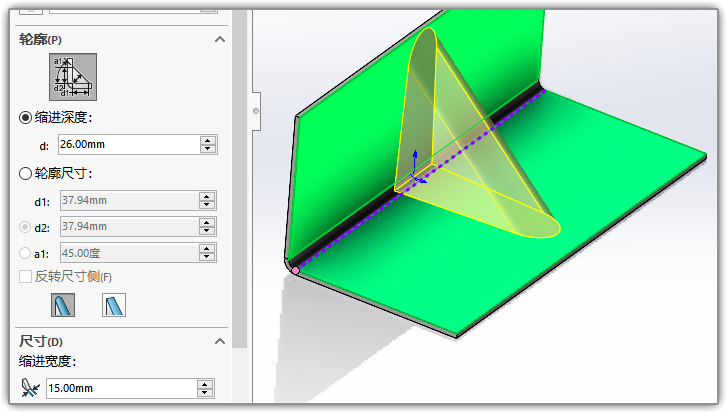Collapse the 尺寸 section chevron
Image resolution: width=727 pixels, height=413 pixels.
(x=219, y=342)
